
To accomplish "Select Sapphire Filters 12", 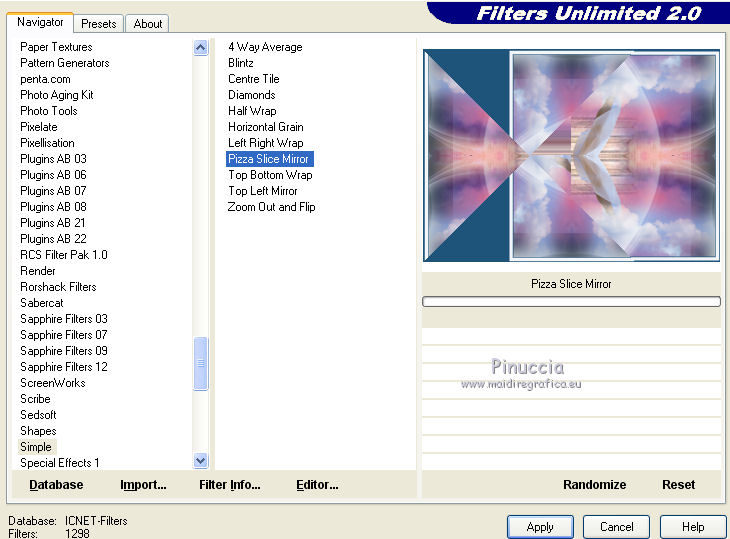I will pos(64,367).
